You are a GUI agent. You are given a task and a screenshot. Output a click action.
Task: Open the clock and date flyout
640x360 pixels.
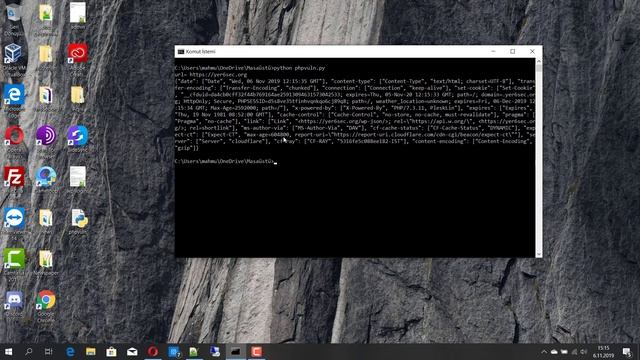click(603, 351)
